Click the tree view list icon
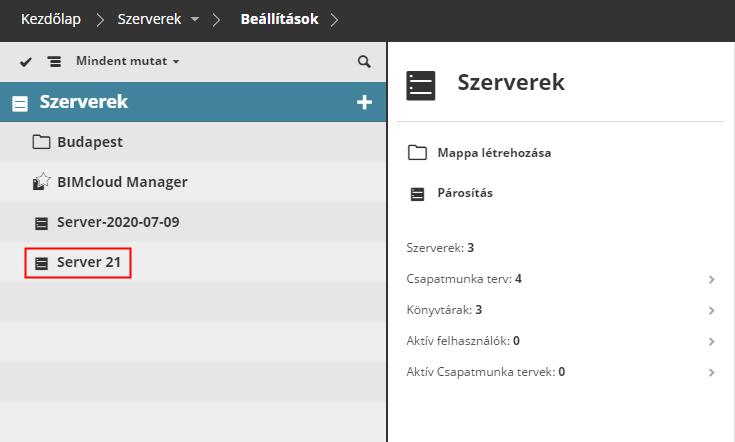This screenshot has width=735, height=442. [54, 62]
